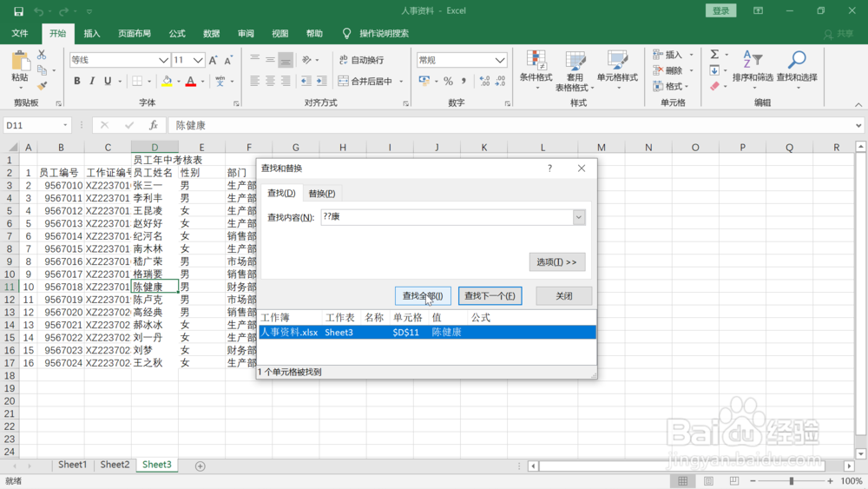Image resolution: width=868 pixels, height=489 pixels.
Task: Click the percent style icon
Action: pyautogui.click(x=449, y=81)
